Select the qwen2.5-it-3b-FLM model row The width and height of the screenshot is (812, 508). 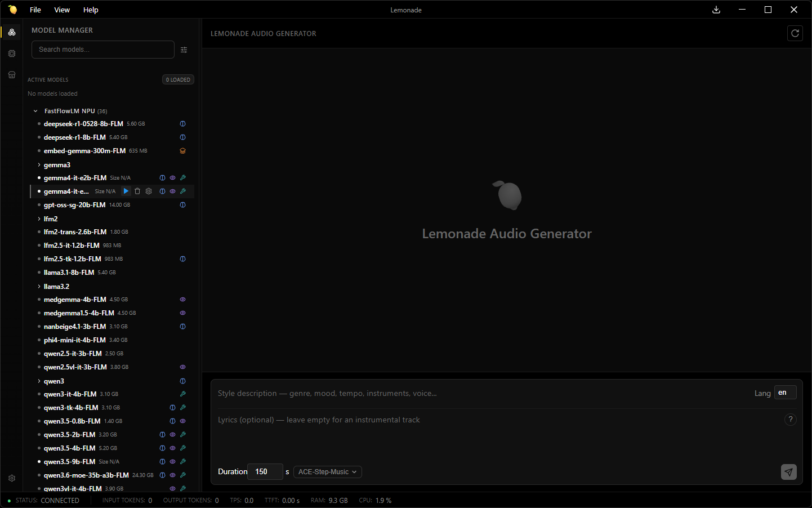[x=112, y=354]
